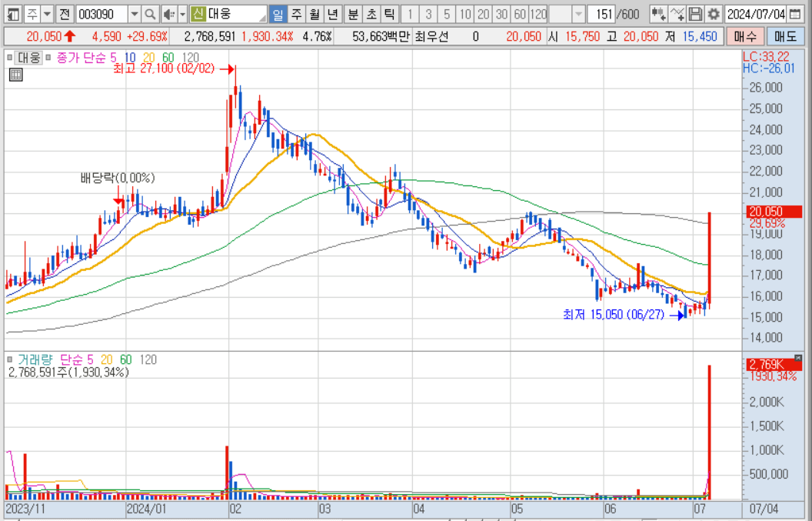
Task: Click the 최저 15,050 (06/27) low label
Action: point(613,315)
